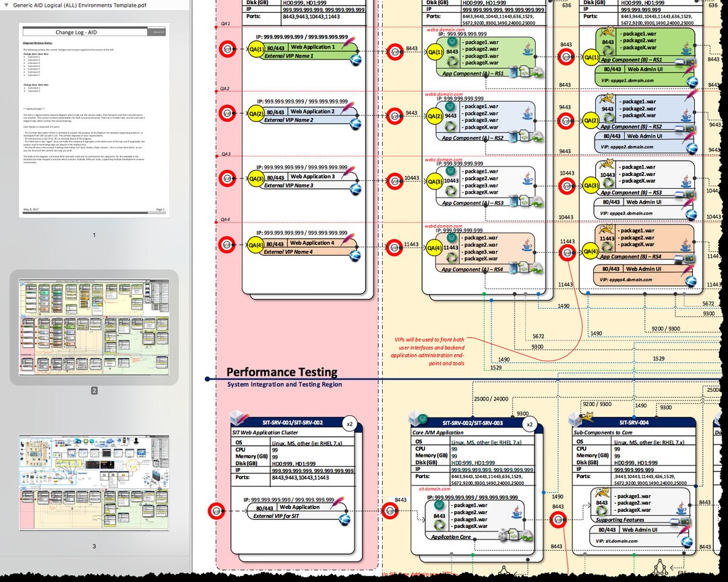Image resolution: width=728 pixels, height=582 pixels.
Task: Click the VIP: appqa2.domain.com text
Action: (x=627, y=147)
